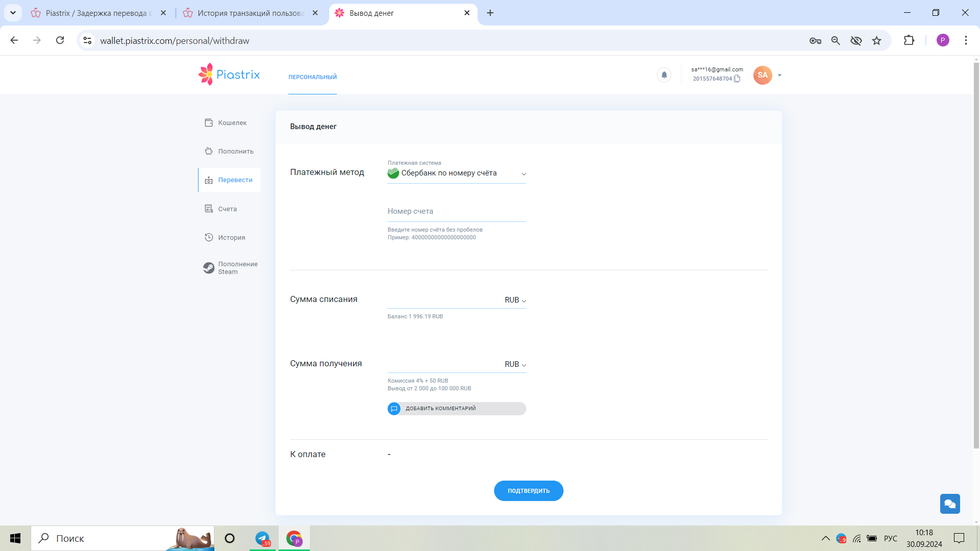Screen dimensions: 980x551
Task: Open Telegram from the taskbar
Action: pos(262,538)
